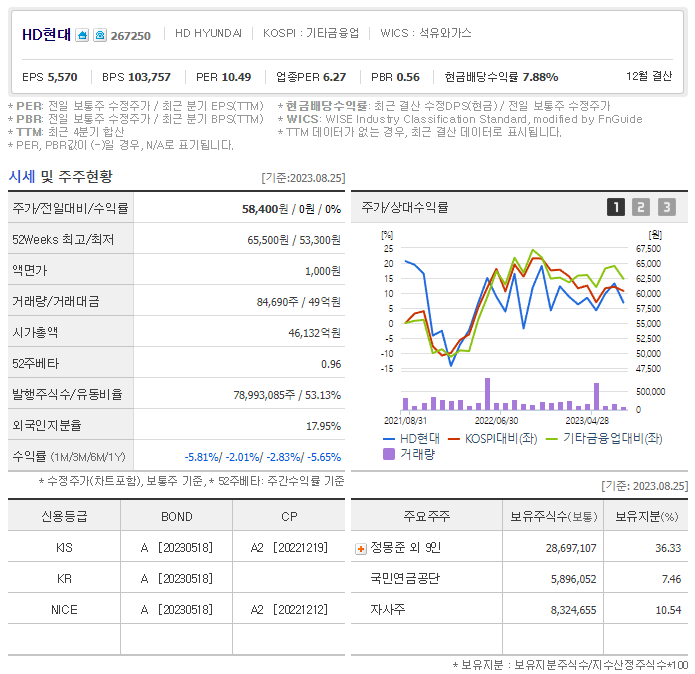Click the 주가/상대수익률 chart title

(x=405, y=207)
